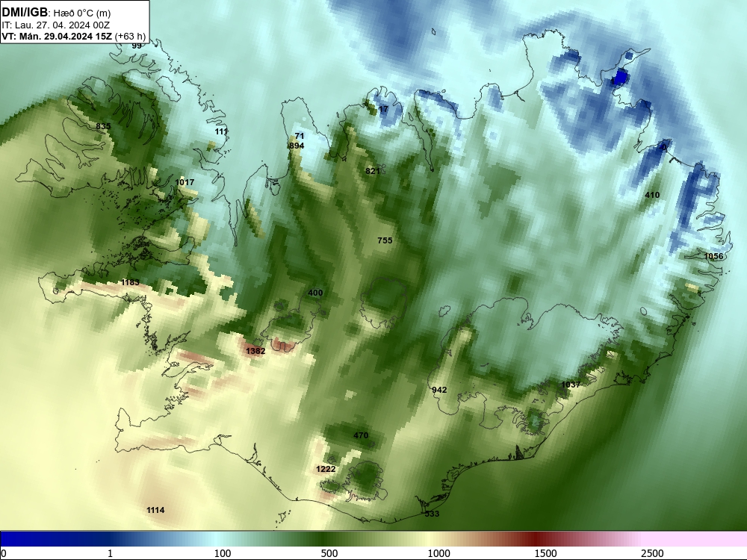Screen dimensions: 747x560
Task: Click the 821 height value label
Action: pos(373,171)
